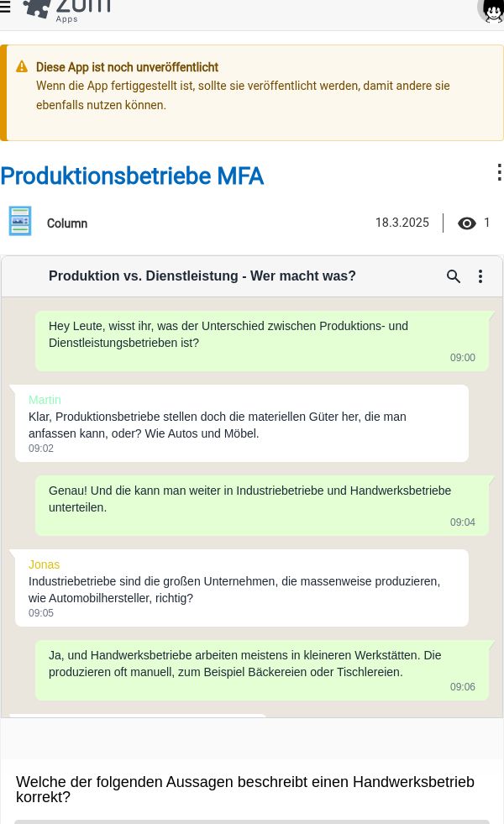Click the chat title Produktion vs. Dienstleistung

tap(202, 276)
